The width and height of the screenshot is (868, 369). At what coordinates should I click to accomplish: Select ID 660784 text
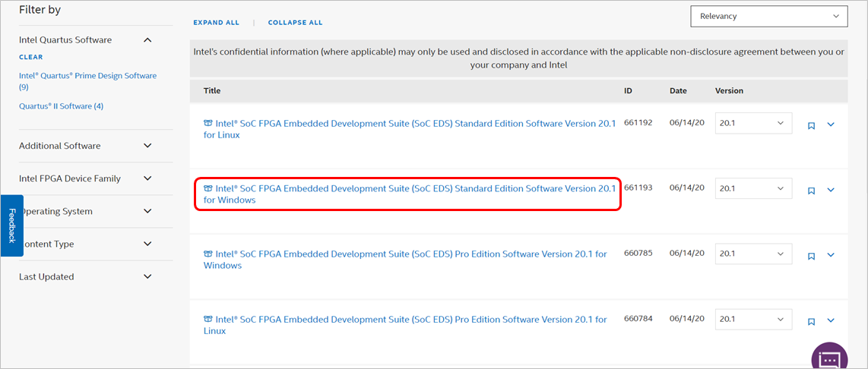click(638, 318)
